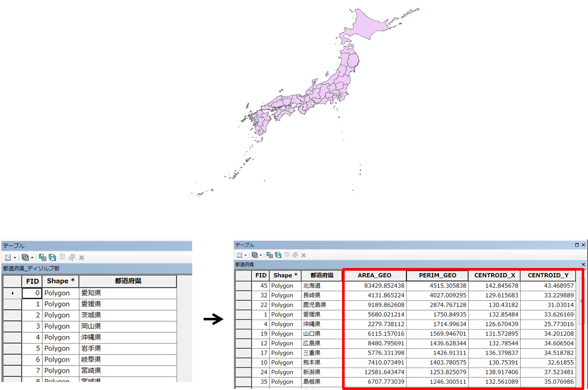The height and width of the screenshot is (390, 588).
Task: Open Table Options in the AREA_GEO table window
Action: tap(240, 255)
